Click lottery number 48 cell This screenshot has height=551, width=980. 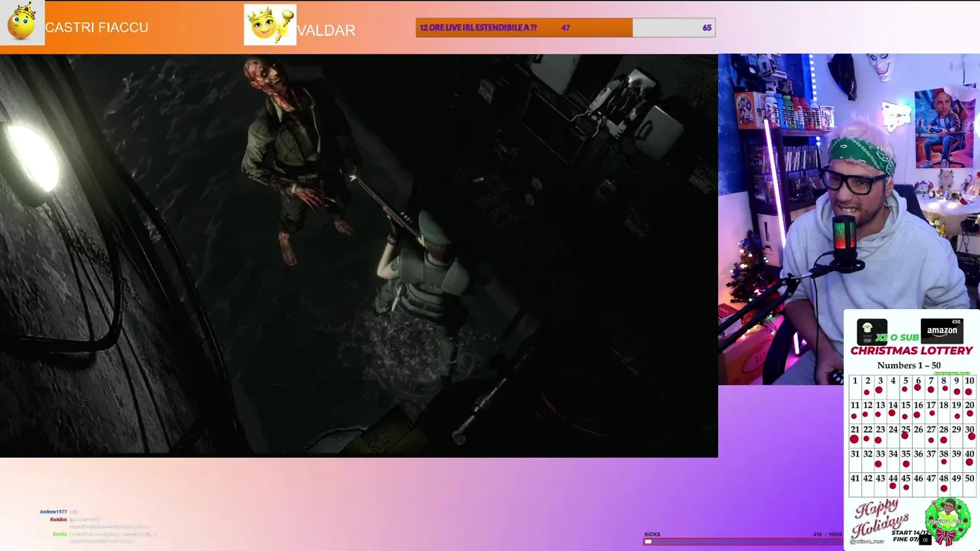944,484
